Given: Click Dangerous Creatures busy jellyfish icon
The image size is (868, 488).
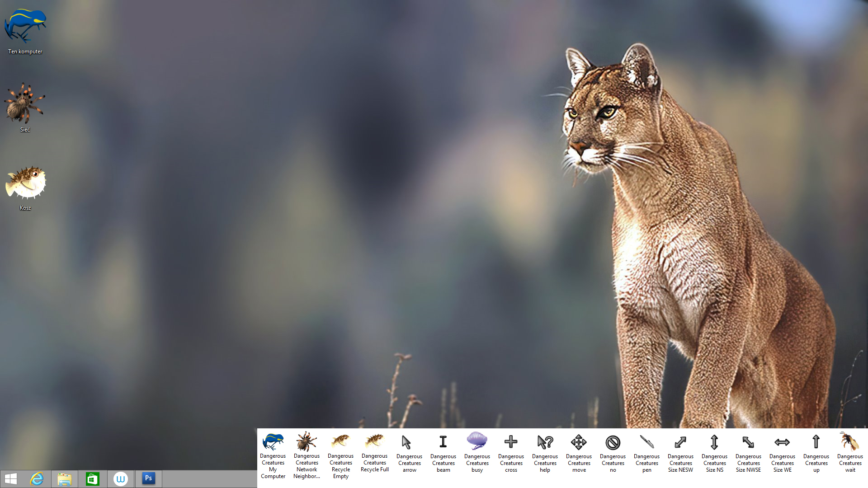Looking at the screenshot, I should tap(477, 441).
